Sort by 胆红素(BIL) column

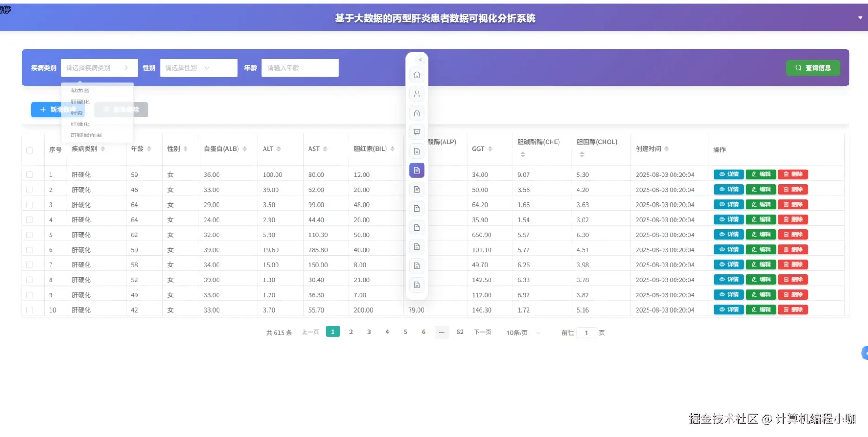click(x=392, y=149)
